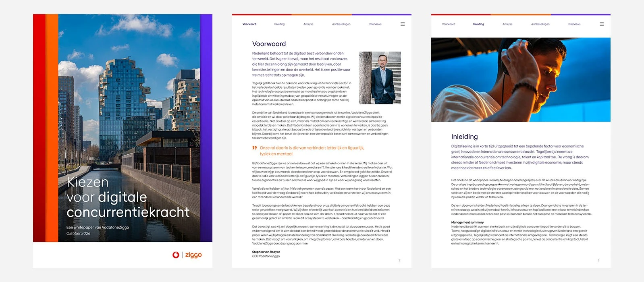Image resolution: width=644 pixels, height=282 pixels.
Task: Click the Vodafone Ziggo logo on cover
Action: (187, 255)
